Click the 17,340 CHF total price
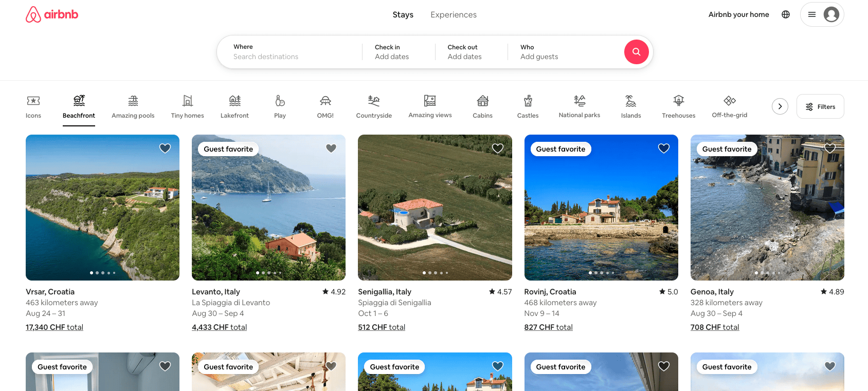The height and width of the screenshot is (391, 868). coord(55,327)
